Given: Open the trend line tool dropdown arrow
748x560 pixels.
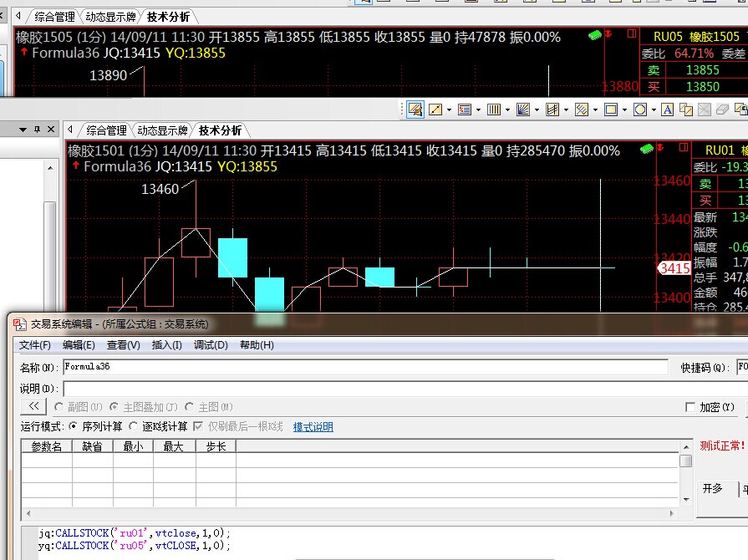Looking at the screenshot, I should click(449, 110).
